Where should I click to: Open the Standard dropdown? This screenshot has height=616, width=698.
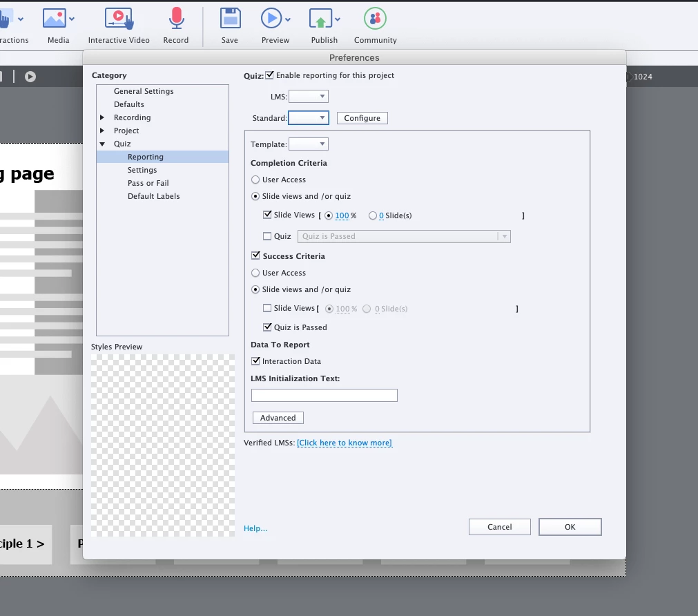pyautogui.click(x=309, y=118)
